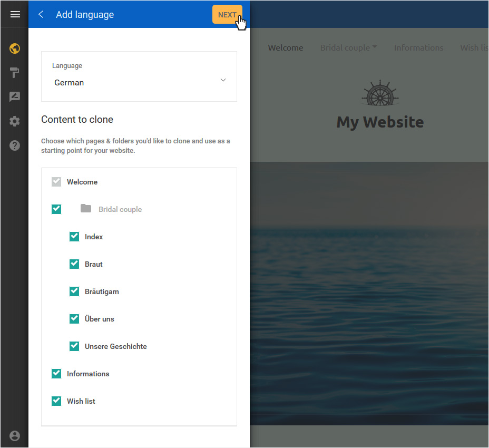
Task: Click the Bridal couple folder label
Action: point(120,209)
